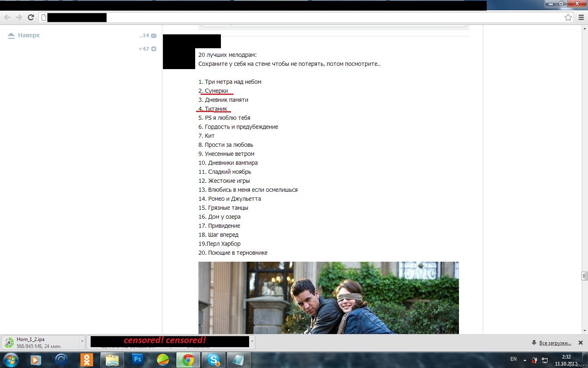This screenshot has width=588, height=368.
Task: Open the Chrome hamburger menu
Action: coord(581,17)
